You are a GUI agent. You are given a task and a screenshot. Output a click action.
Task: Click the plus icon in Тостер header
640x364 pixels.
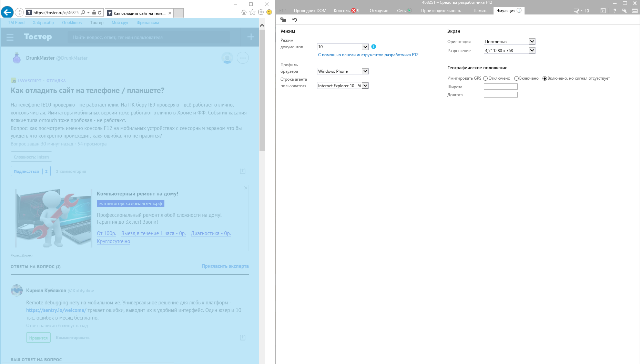coord(251,37)
